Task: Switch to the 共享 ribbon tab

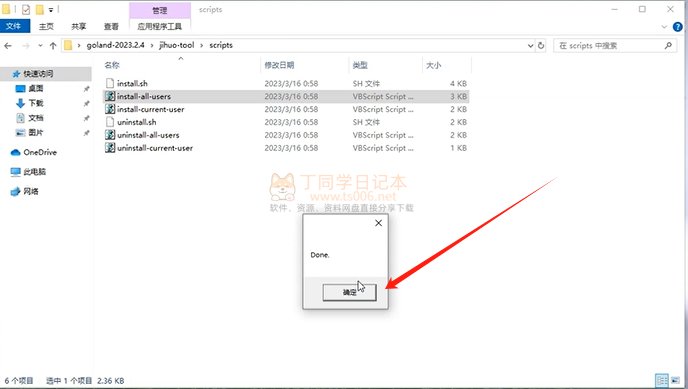Action: click(79, 26)
